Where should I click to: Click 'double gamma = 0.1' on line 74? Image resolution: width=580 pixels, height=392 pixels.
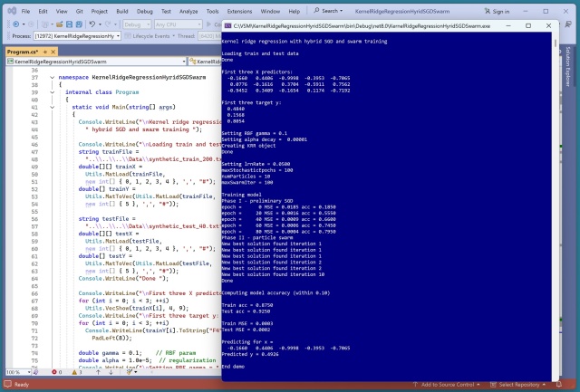[110, 353]
